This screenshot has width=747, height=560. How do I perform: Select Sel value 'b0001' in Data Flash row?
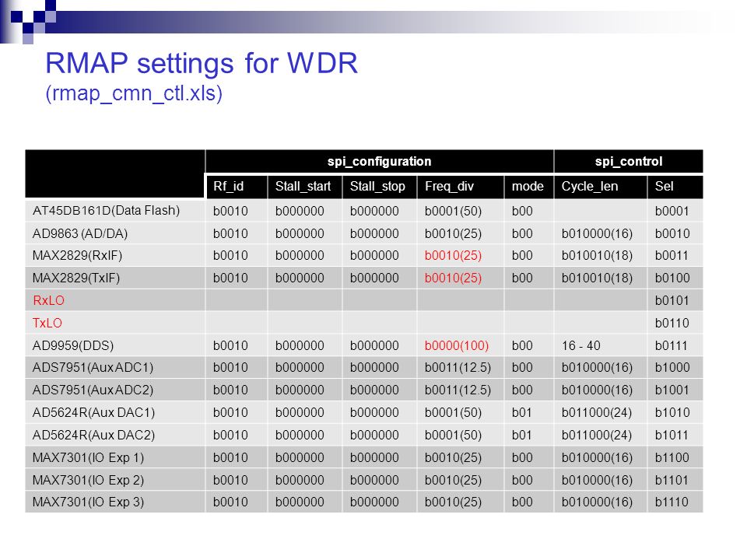(x=672, y=211)
